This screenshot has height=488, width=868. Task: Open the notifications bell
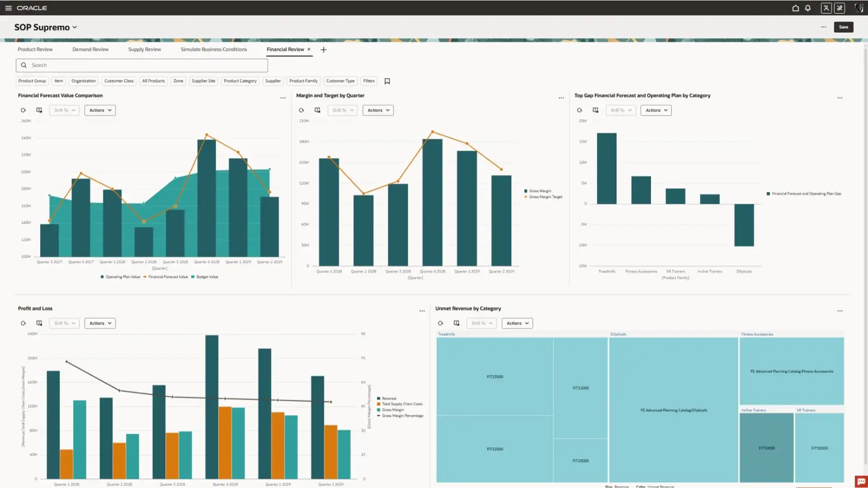pyautogui.click(x=808, y=8)
